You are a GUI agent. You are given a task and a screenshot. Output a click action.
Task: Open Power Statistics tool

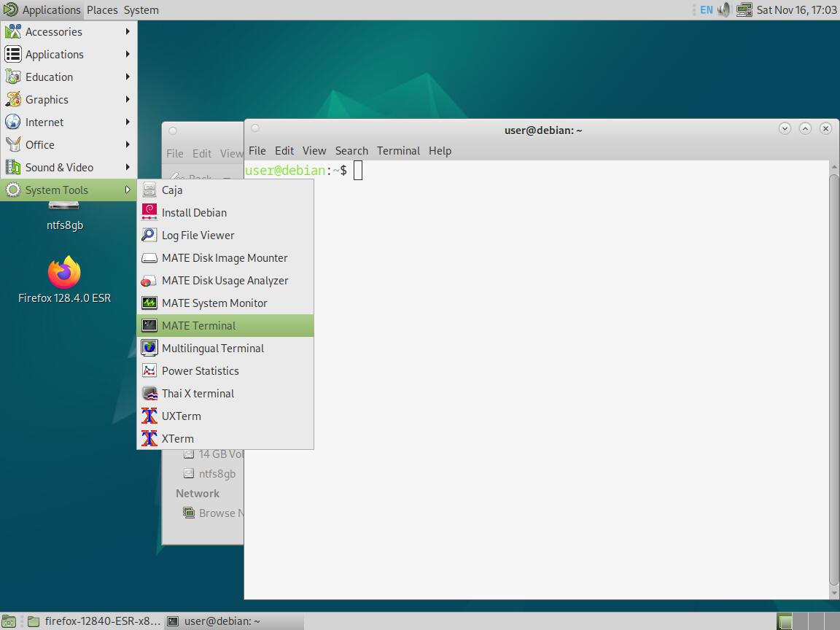click(200, 370)
